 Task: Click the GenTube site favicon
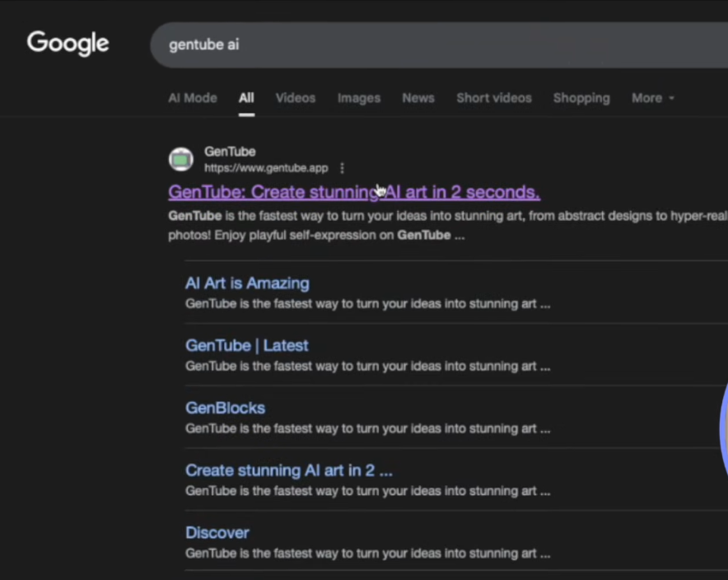(x=180, y=159)
